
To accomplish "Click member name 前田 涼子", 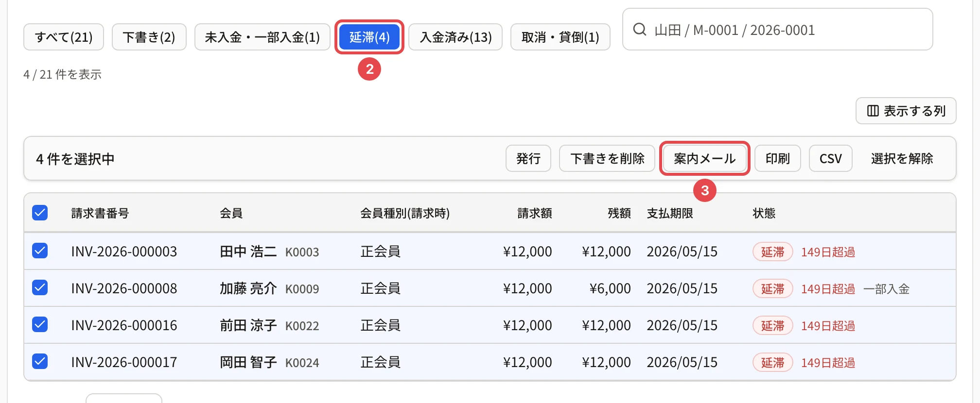I will 248,325.
